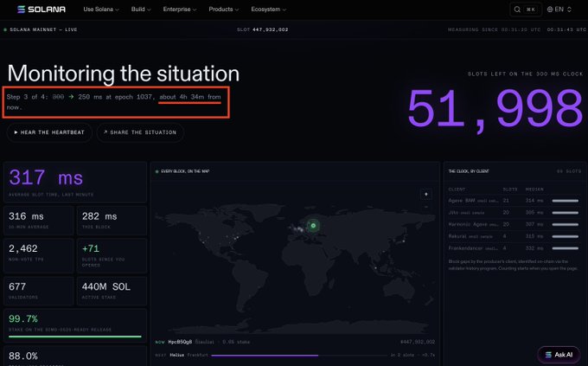Click the map zoom-out minus button

(x=425, y=207)
